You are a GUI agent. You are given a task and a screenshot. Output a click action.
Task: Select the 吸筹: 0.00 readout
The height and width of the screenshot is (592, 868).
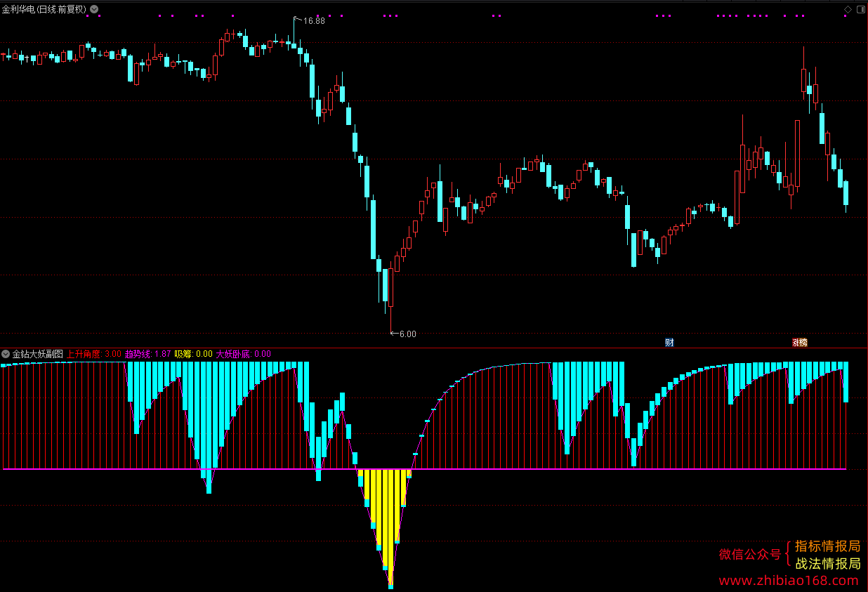(193, 354)
